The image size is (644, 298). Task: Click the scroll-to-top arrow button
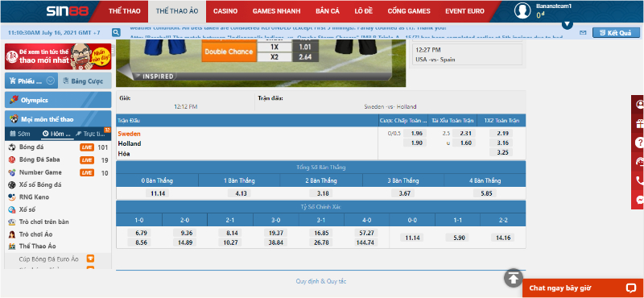click(514, 279)
